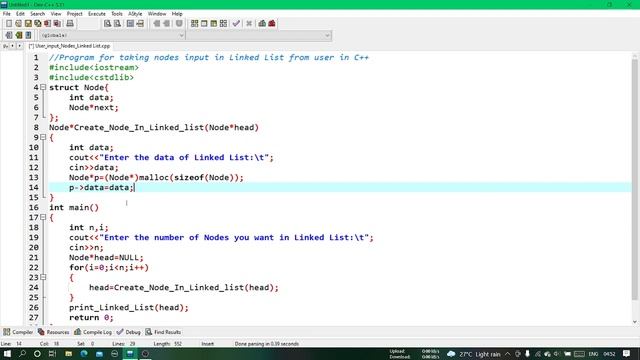640x360 pixels.
Task: Click left tab-scroll arrow beside file tab
Action: pyautogui.click(x=13, y=46)
